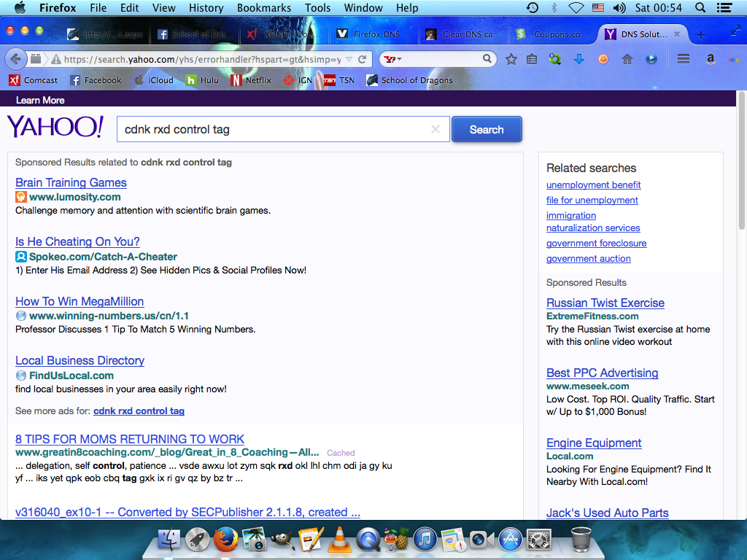Enter full screen with the arrows icon
The image size is (747, 560).
[735, 31]
